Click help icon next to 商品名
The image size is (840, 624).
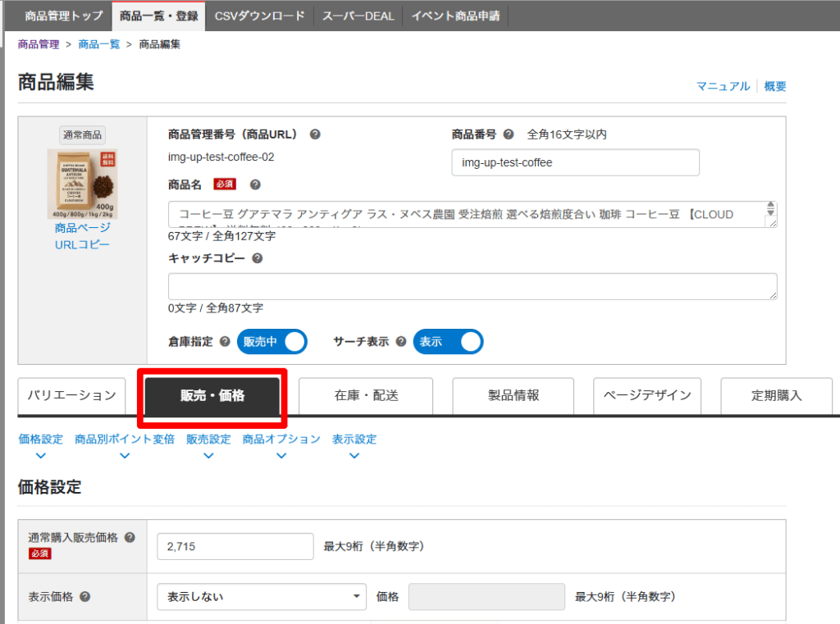[255, 184]
